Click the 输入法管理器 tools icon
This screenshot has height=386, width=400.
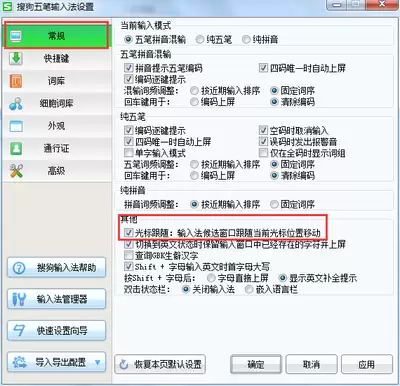coord(19,299)
